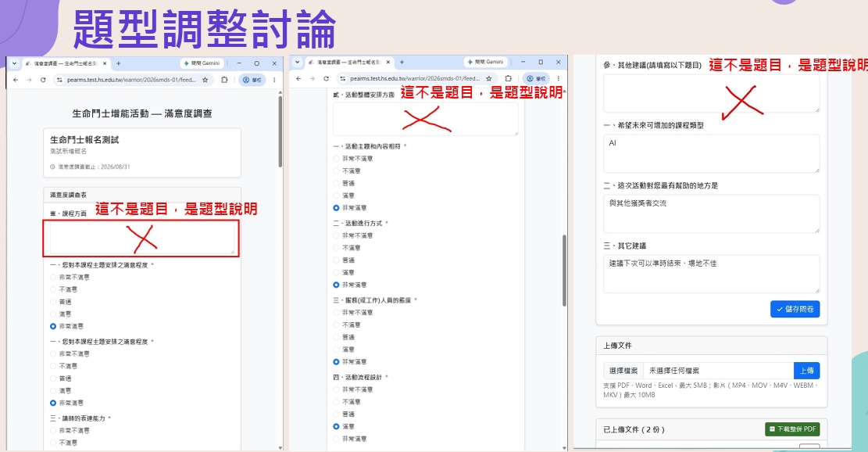Select 非常滿意 for 活動主題和內容相符
Image resolution: width=868 pixels, height=452 pixels.
point(336,208)
